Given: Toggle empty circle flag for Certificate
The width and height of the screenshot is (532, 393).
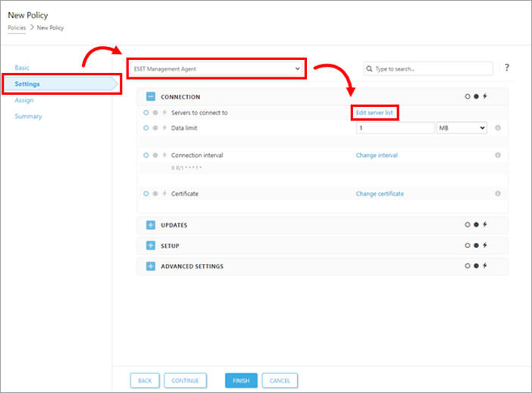Looking at the screenshot, I should 146,193.
